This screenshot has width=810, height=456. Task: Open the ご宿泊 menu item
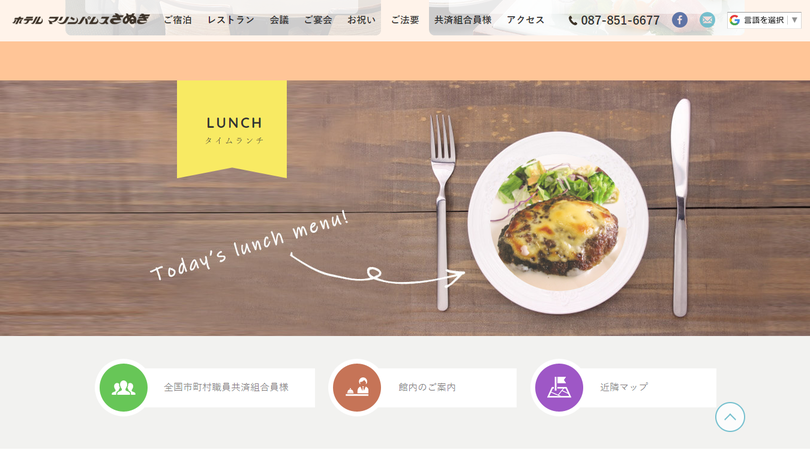point(178,20)
